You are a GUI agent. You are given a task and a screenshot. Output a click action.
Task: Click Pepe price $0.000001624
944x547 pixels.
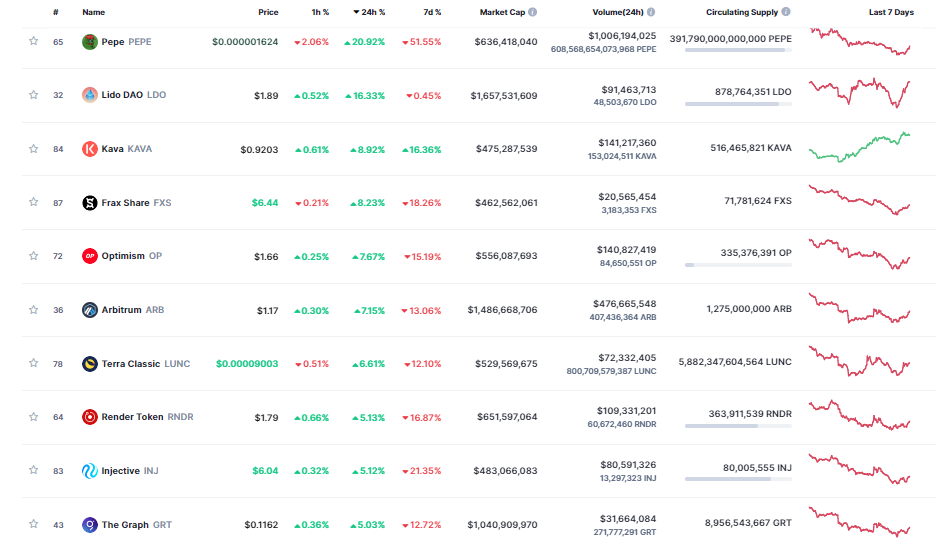point(245,42)
